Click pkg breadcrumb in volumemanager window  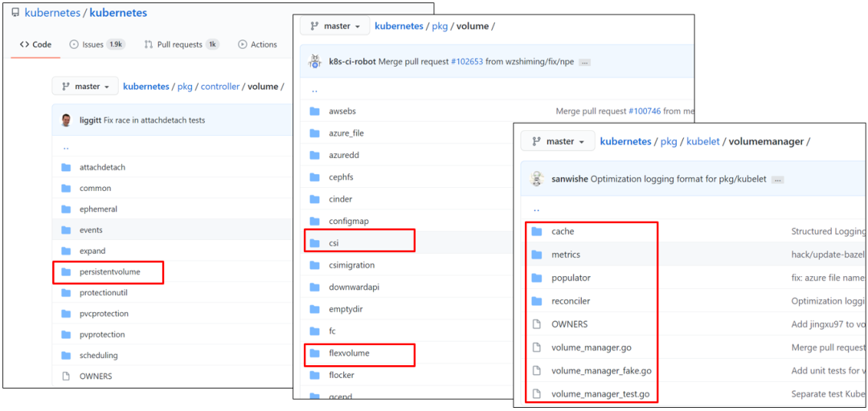[x=669, y=141]
